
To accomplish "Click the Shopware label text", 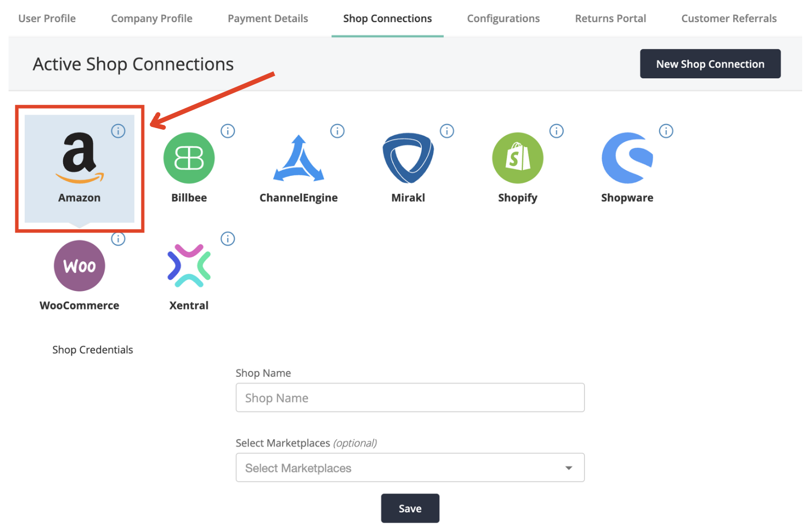I will pyautogui.click(x=627, y=198).
